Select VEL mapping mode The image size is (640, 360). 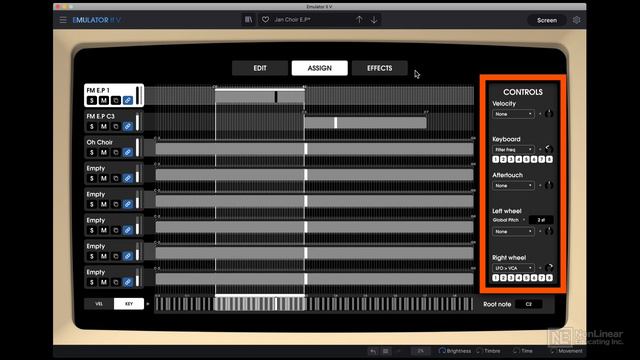[x=99, y=304]
